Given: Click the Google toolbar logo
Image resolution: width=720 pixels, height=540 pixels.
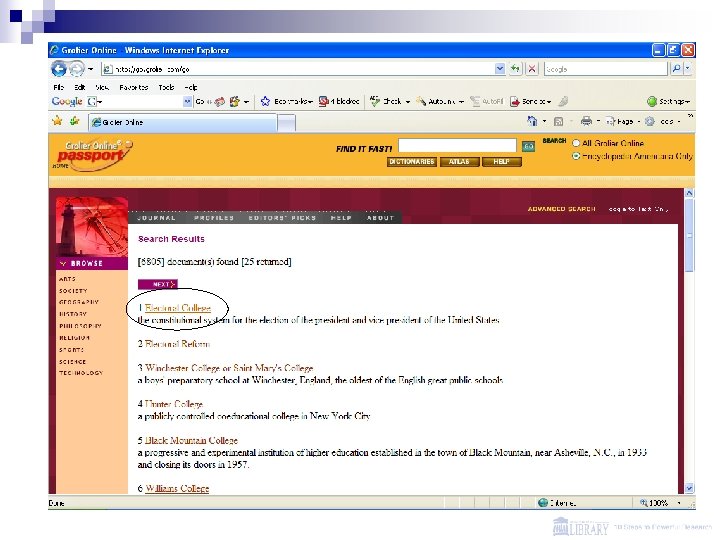Looking at the screenshot, I should click(67, 101).
